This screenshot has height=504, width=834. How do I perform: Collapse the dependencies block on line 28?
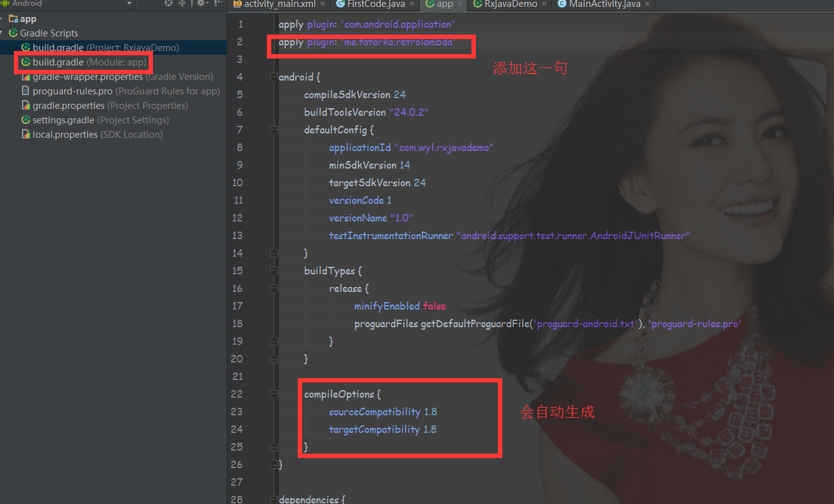point(274,500)
